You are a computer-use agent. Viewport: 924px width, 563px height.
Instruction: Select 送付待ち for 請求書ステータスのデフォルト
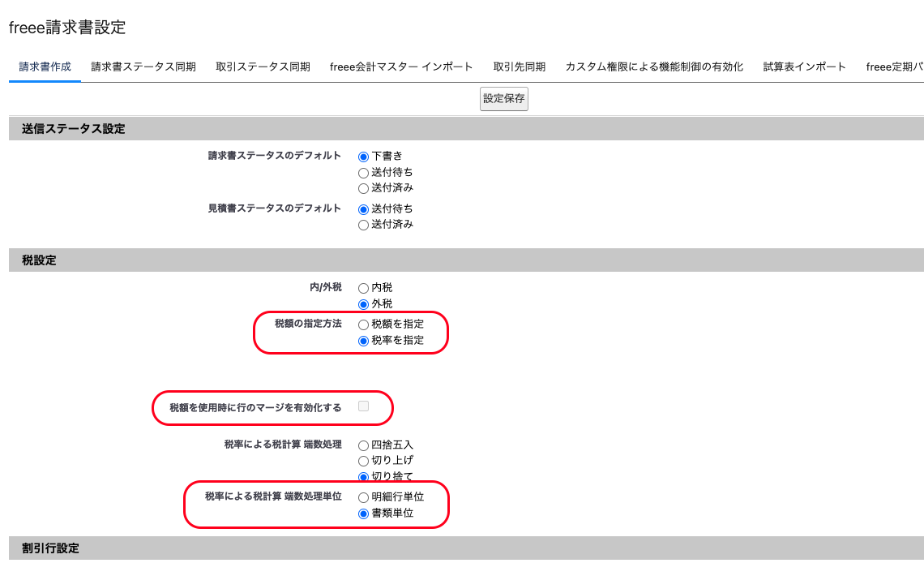click(x=364, y=173)
